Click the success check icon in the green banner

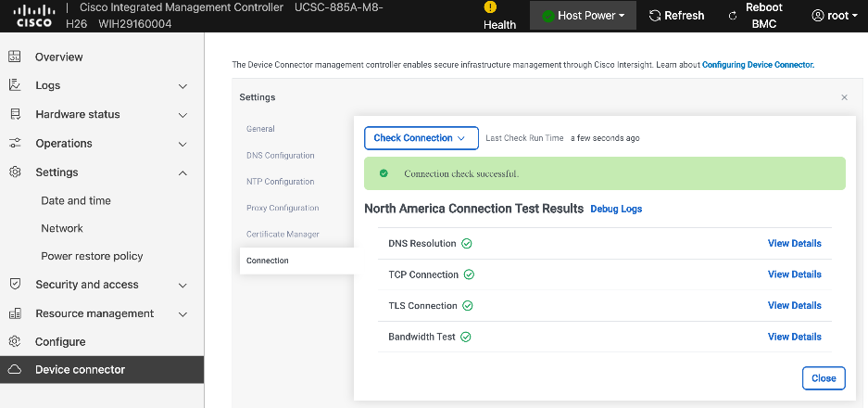point(384,173)
